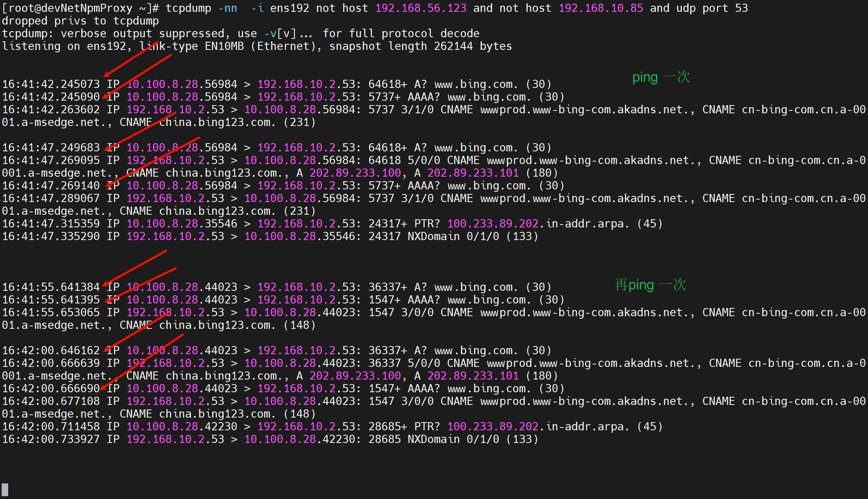This screenshot has height=499, width=868.
Task: Click '36337+ A?' on the 16:41:55.641384 line
Action: [397, 287]
